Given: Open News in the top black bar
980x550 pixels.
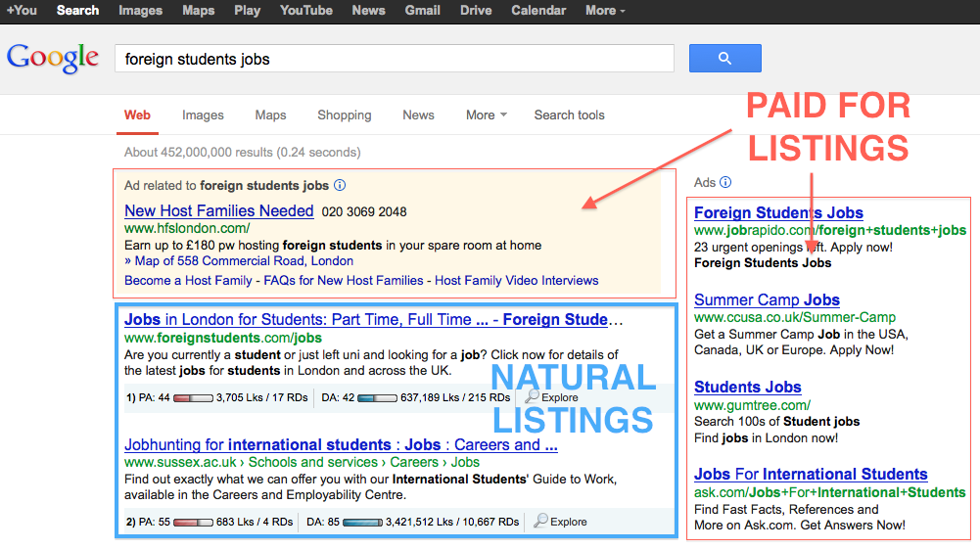Looking at the screenshot, I should [x=369, y=11].
